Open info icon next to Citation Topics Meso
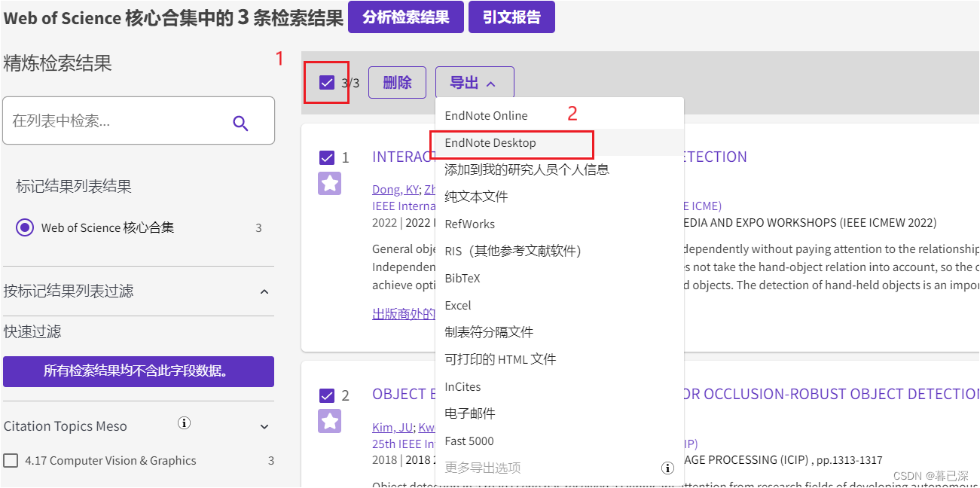Image resolution: width=980 pixels, height=488 pixels. [184, 423]
